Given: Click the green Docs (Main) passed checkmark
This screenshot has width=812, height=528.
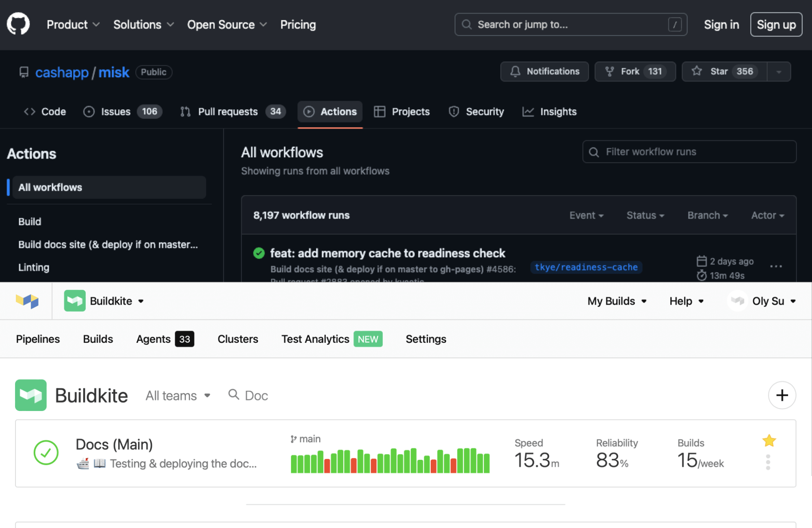Looking at the screenshot, I should coord(46,452).
